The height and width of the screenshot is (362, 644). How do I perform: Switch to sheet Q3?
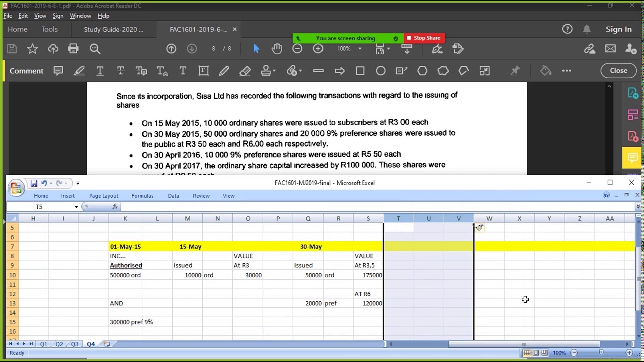[75, 344]
